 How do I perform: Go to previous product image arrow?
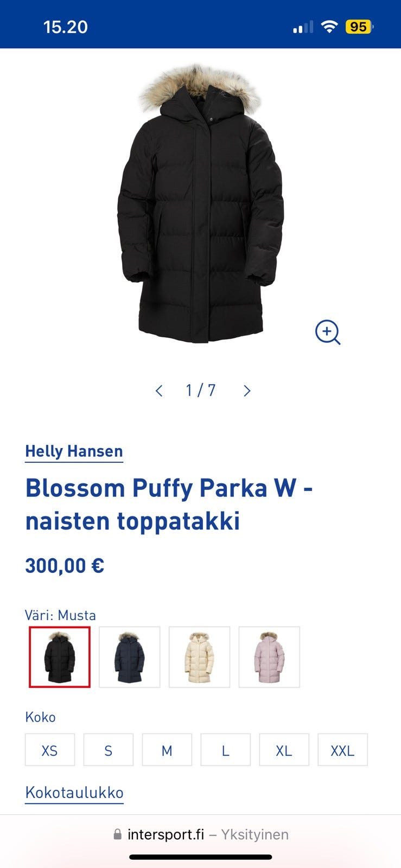tap(159, 391)
